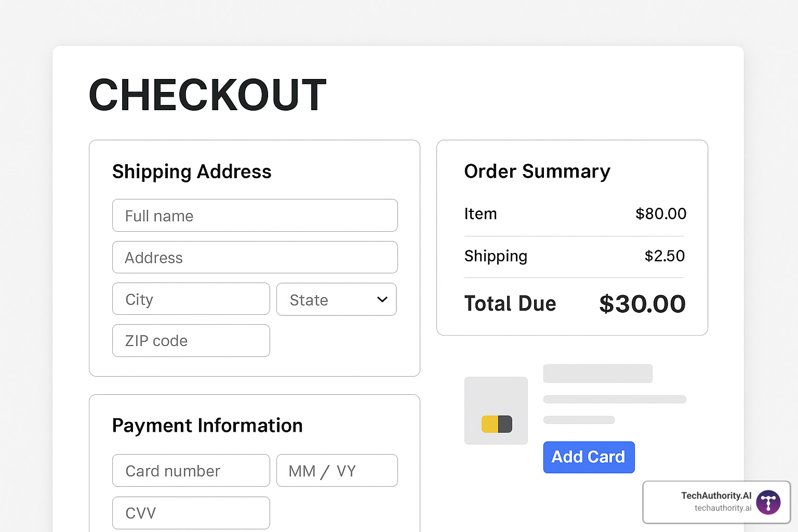Select the Address input field
Viewport: 798px width, 532px height.
point(255,257)
